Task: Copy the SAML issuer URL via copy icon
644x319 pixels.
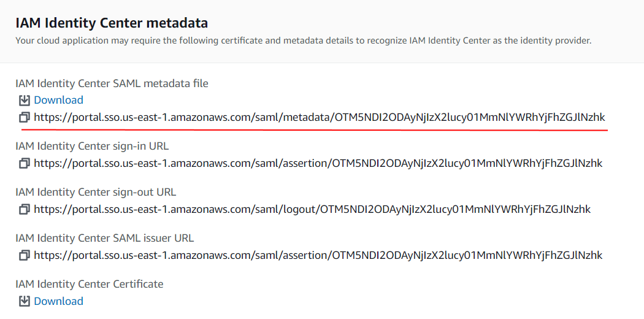Action: (25, 255)
